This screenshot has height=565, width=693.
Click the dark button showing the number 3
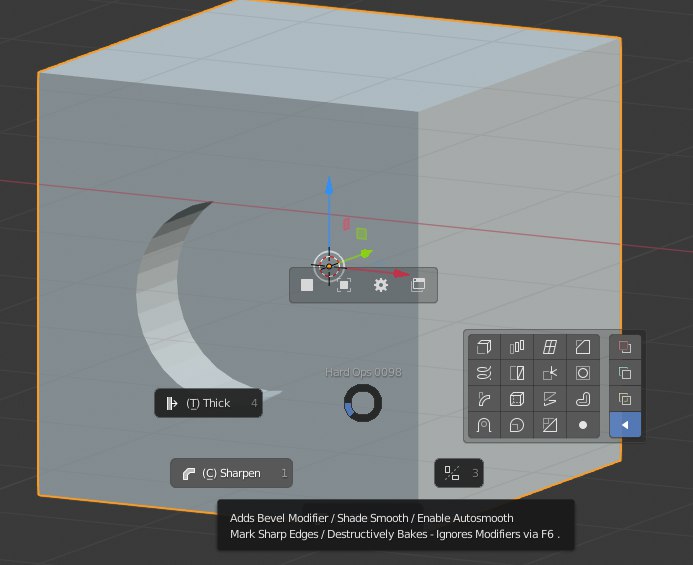459,473
